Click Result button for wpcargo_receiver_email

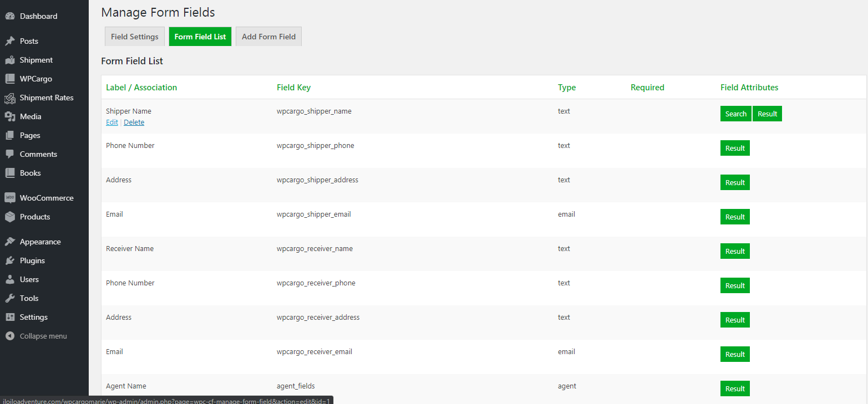point(735,354)
